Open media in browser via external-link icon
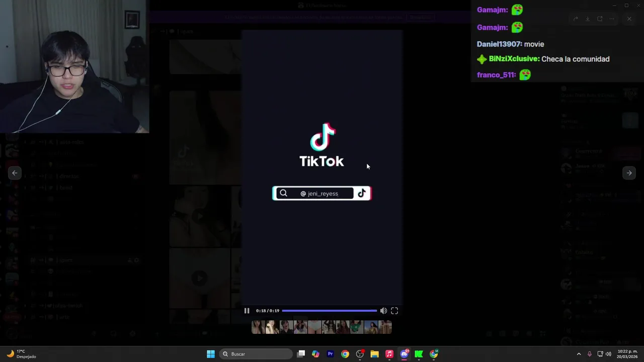Viewport: 644px width, 362px height. pyautogui.click(x=600, y=19)
